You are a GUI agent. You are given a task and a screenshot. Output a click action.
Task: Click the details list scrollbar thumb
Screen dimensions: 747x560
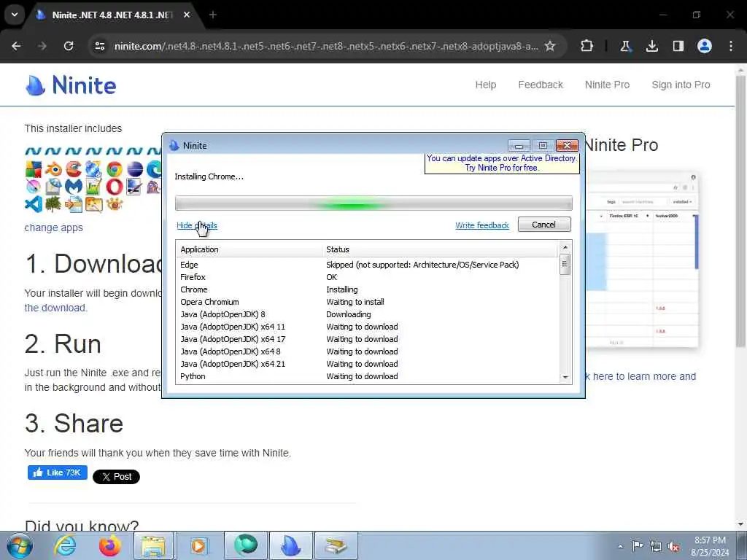[565, 265]
